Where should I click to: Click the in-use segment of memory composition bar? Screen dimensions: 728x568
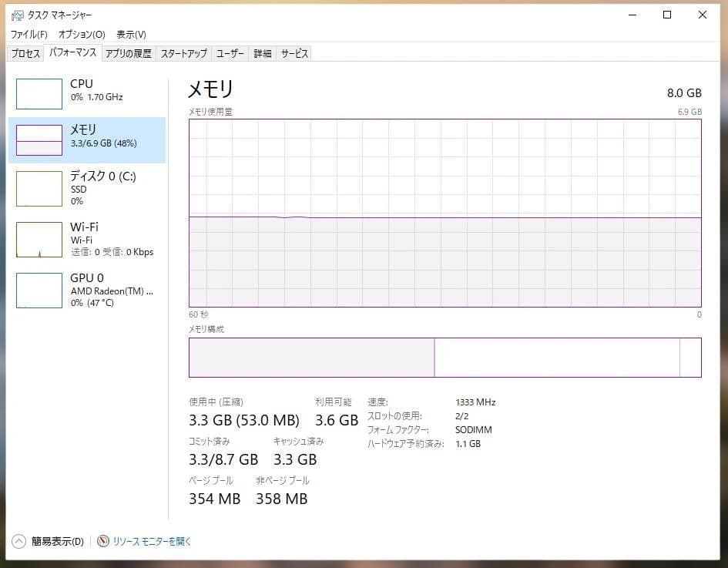(311, 358)
